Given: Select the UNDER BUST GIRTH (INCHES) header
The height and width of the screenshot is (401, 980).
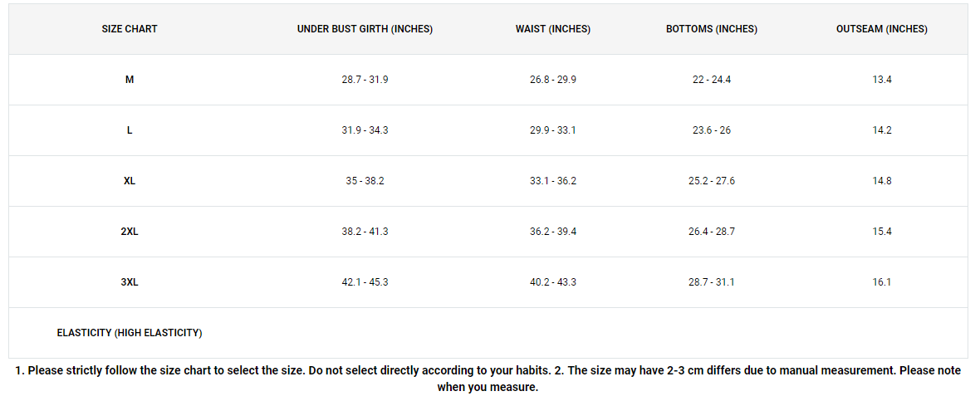Looking at the screenshot, I should (365, 29).
